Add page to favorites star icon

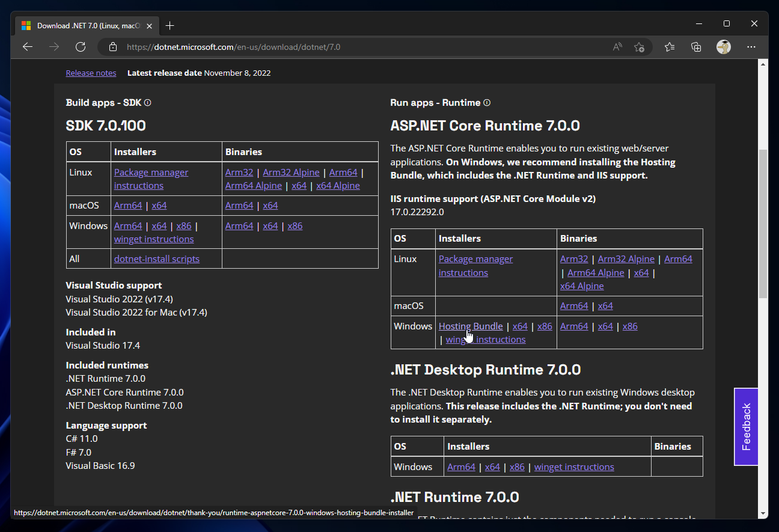[x=639, y=47]
